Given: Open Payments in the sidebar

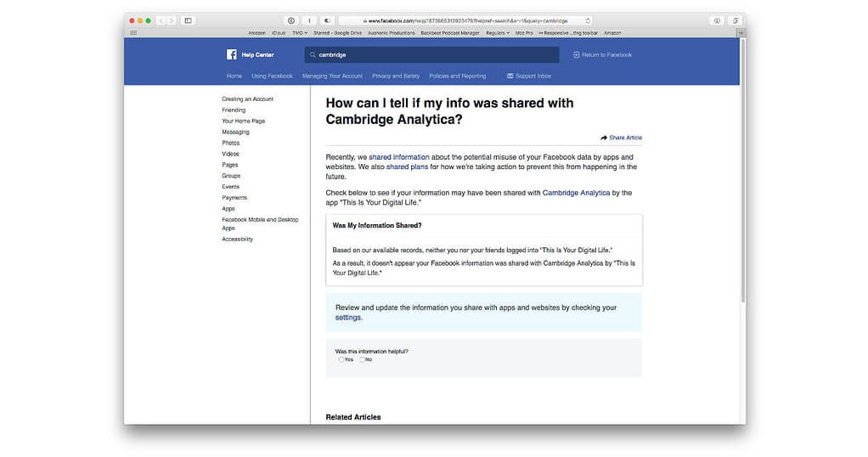Looking at the screenshot, I should pos(234,198).
